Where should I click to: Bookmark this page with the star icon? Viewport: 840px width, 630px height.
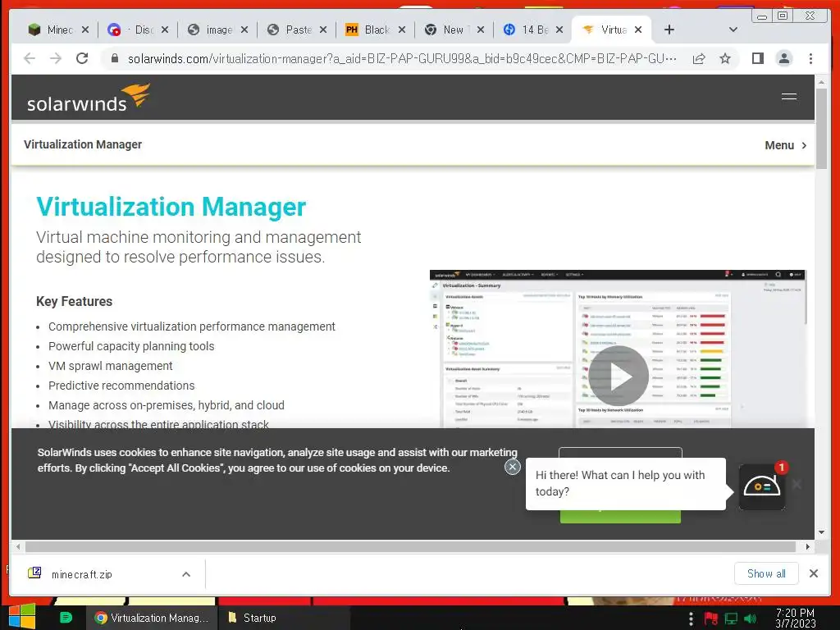[x=725, y=58]
